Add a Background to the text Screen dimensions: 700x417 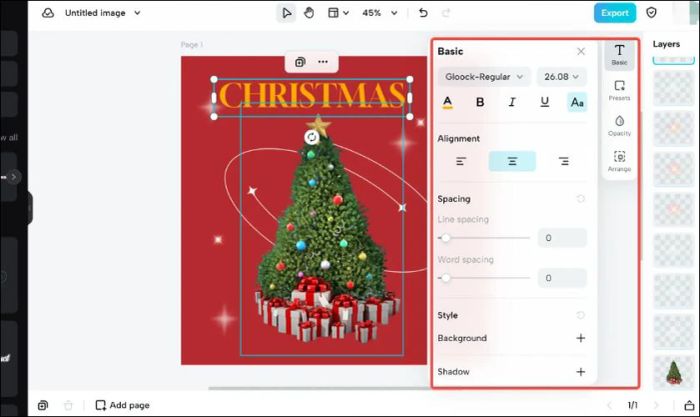point(580,338)
